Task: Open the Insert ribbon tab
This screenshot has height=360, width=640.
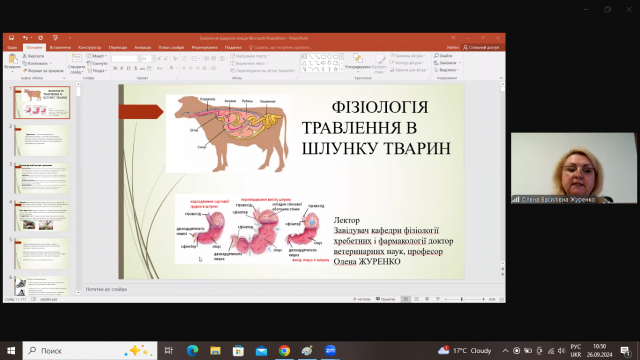Action: tap(60, 48)
